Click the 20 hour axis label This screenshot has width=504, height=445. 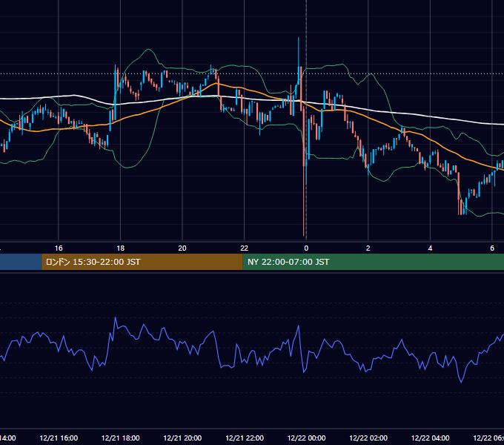click(x=182, y=248)
